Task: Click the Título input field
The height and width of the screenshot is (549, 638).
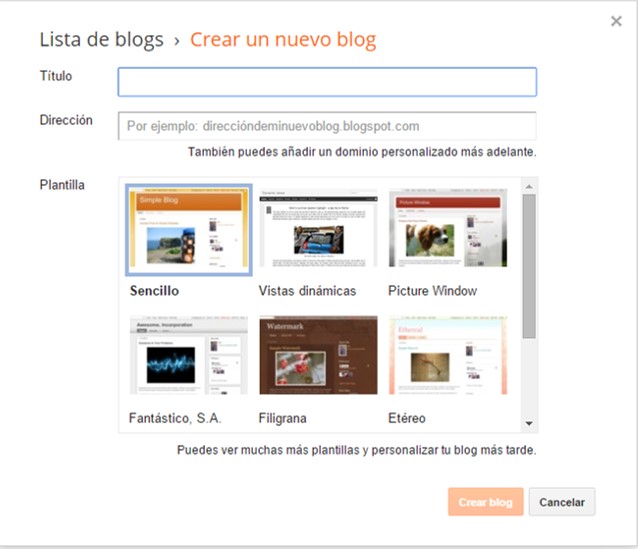Action: click(327, 82)
